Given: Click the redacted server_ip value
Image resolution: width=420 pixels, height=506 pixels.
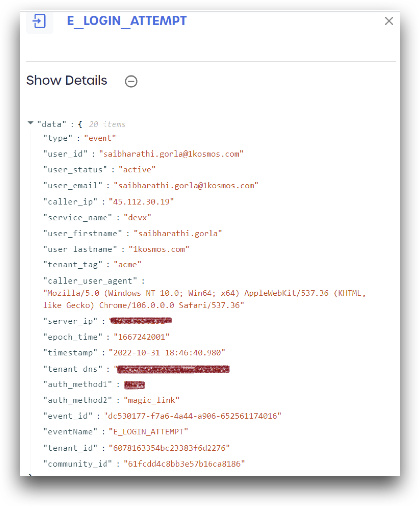Looking at the screenshot, I should coord(140,321).
